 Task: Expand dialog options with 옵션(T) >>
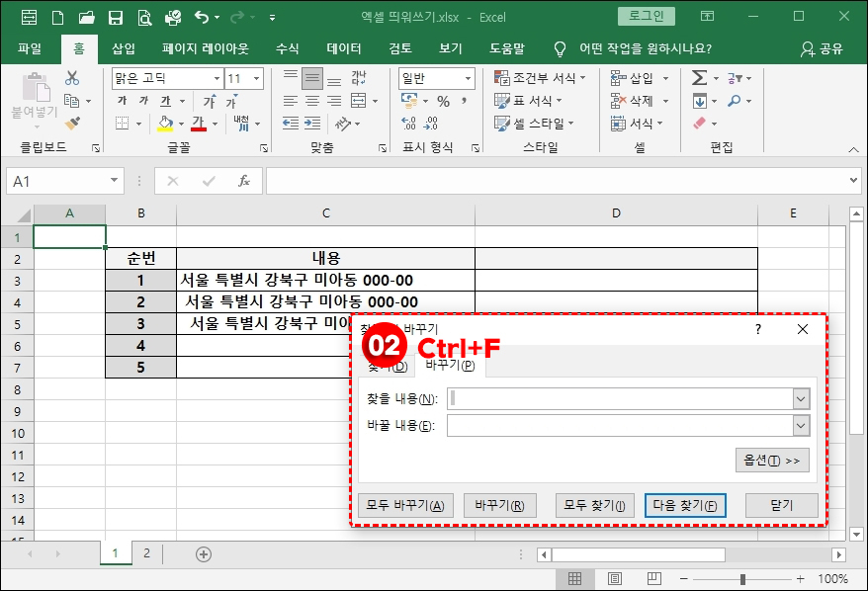point(772,461)
